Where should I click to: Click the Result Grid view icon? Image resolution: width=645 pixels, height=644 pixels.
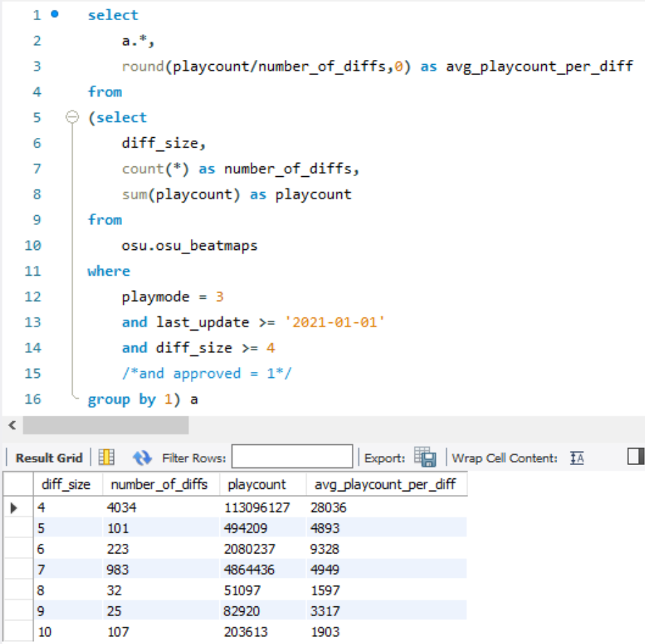106,457
